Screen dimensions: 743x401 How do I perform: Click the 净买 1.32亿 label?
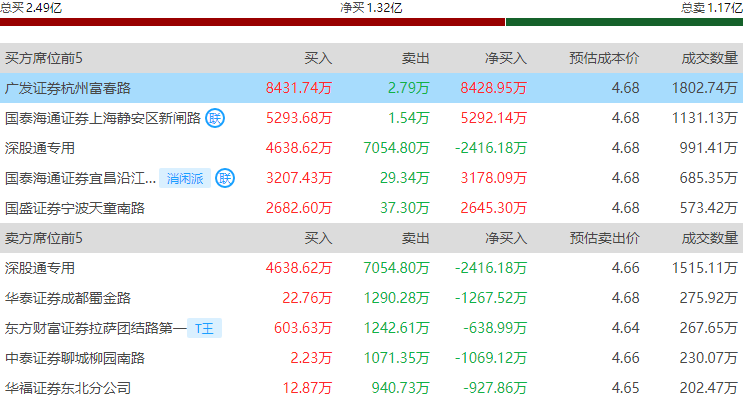pyautogui.click(x=371, y=8)
